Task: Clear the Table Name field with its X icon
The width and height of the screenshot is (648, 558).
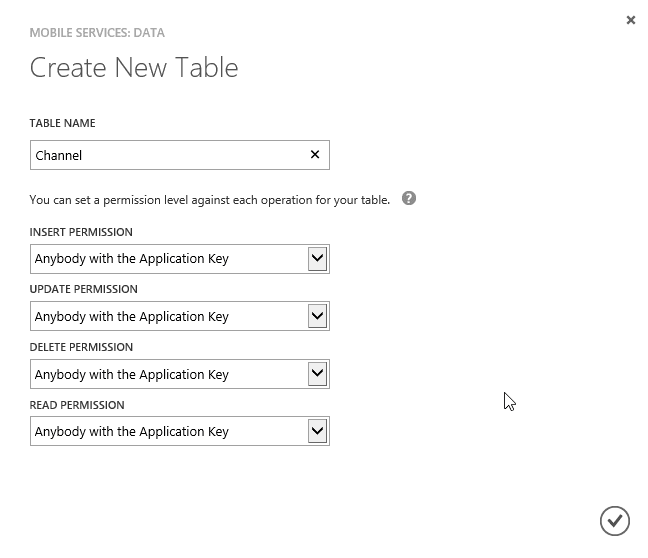Action: (315, 155)
